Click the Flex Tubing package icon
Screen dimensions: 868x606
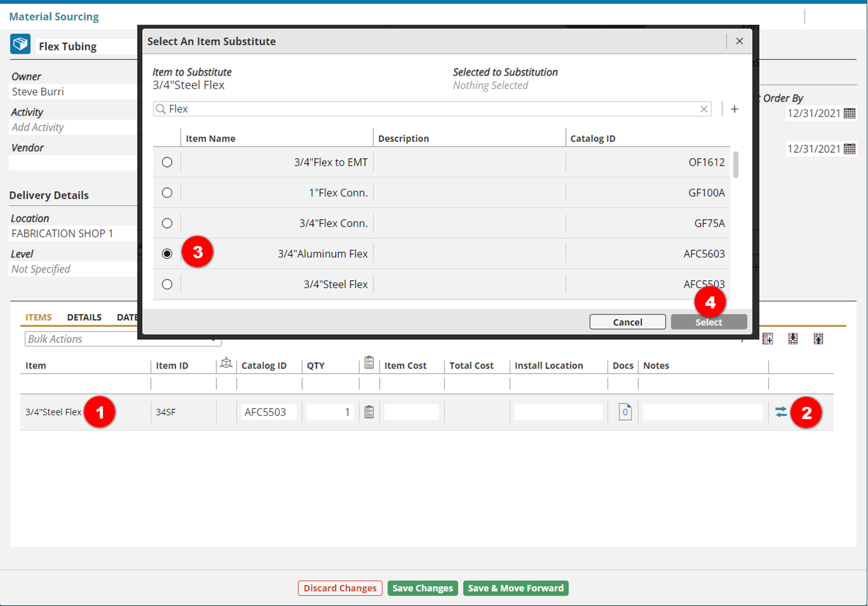[x=20, y=45]
